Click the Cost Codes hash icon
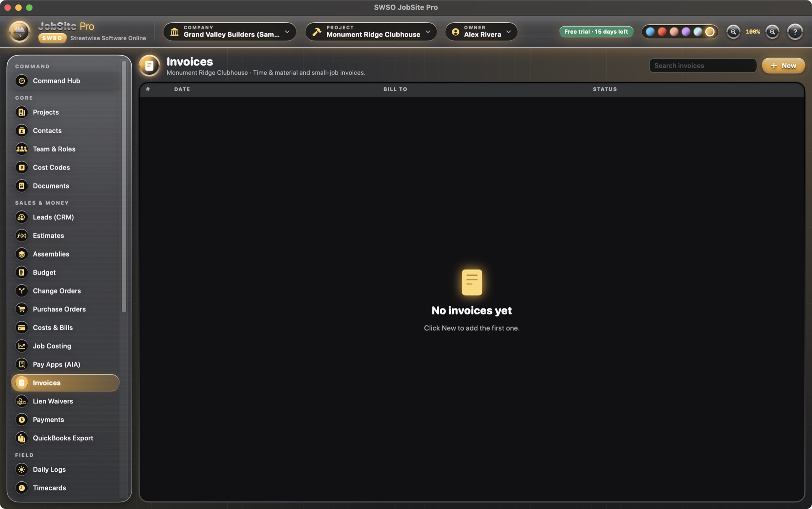 (22, 167)
